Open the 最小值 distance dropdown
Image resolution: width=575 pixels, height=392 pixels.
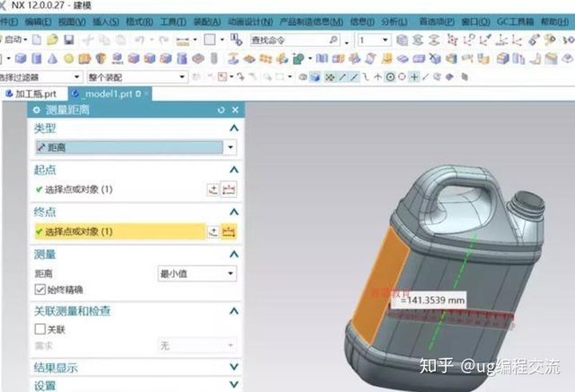click(x=230, y=274)
